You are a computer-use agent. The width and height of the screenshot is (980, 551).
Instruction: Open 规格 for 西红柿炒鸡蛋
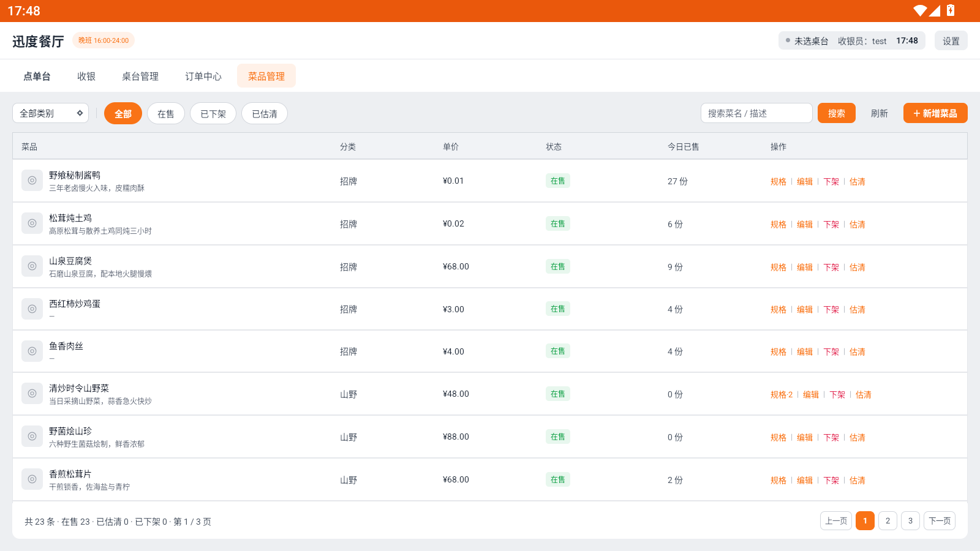coord(778,310)
